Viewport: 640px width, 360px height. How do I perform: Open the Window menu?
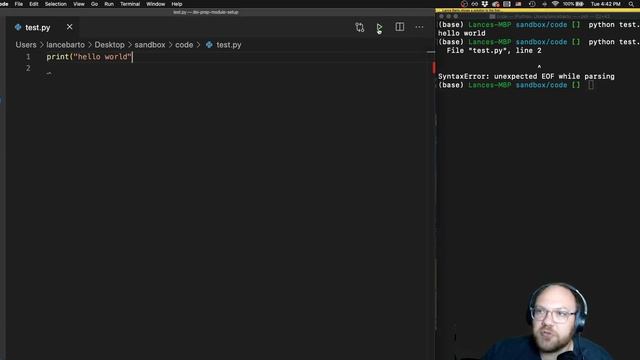pyautogui.click(x=156, y=4)
